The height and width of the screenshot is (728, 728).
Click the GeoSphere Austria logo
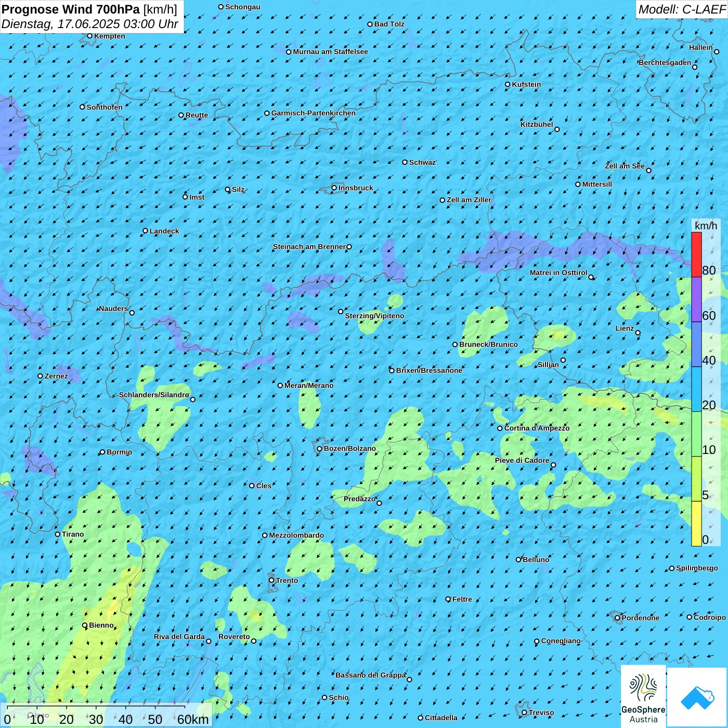pyautogui.click(x=643, y=697)
